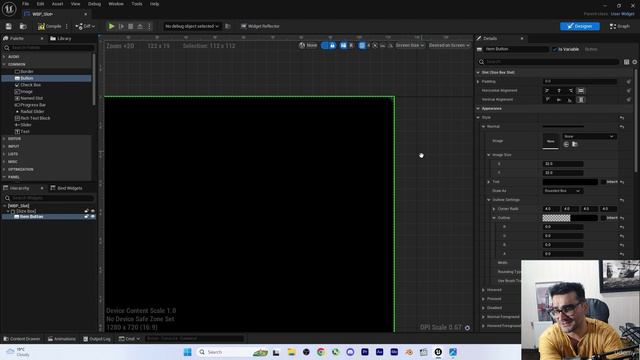Open the Asset menu
This screenshot has height=360, width=640.
point(58,4)
